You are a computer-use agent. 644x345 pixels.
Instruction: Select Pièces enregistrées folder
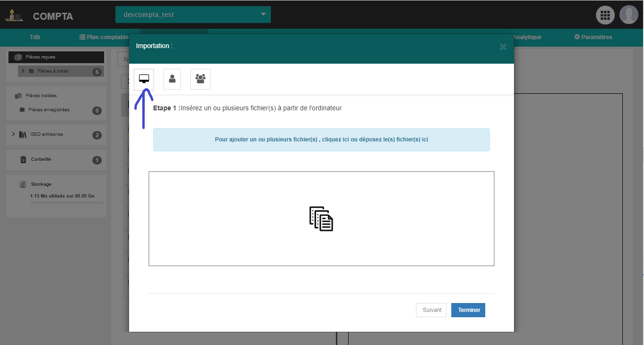pyautogui.click(x=49, y=110)
